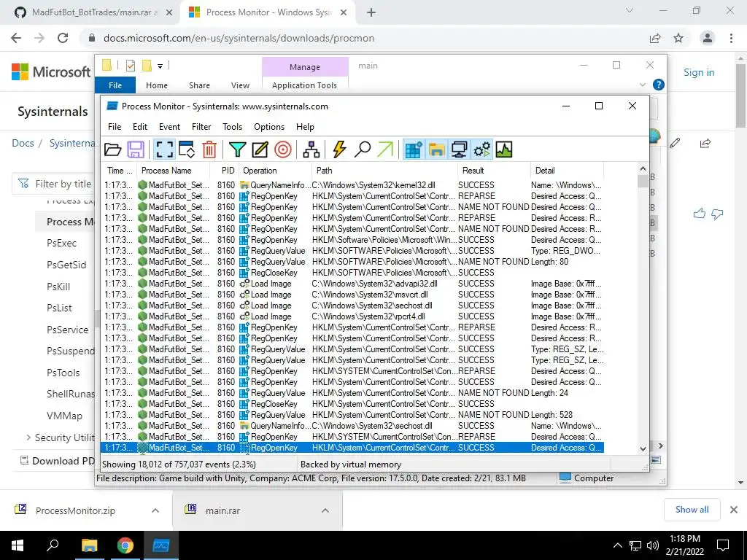Save captured events with the floppy icon
Image resolution: width=747 pixels, height=560 pixels.
coord(136,149)
